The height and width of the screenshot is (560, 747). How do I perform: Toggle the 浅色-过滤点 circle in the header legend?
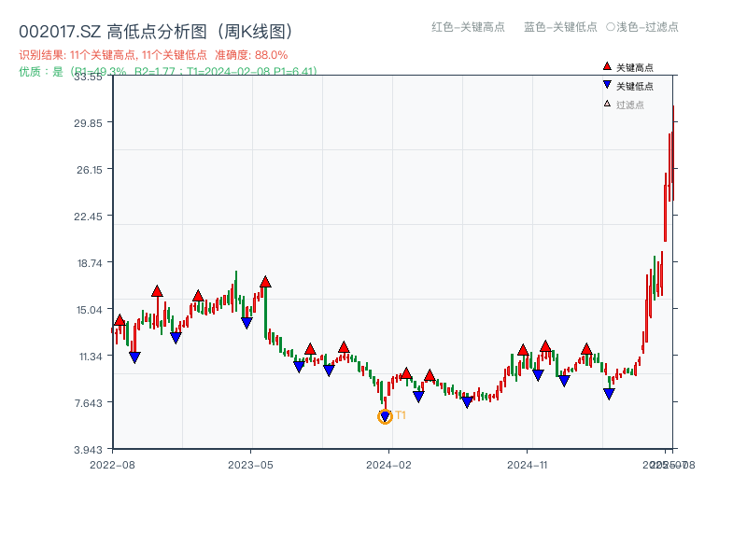611,27
